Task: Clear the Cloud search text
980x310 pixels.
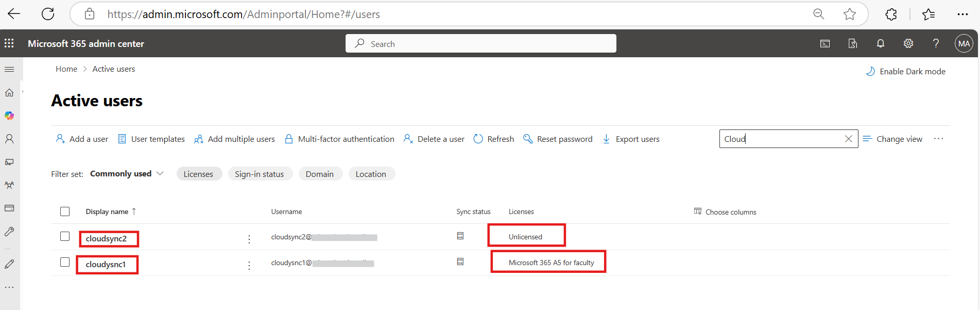Action: tap(849, 139)
